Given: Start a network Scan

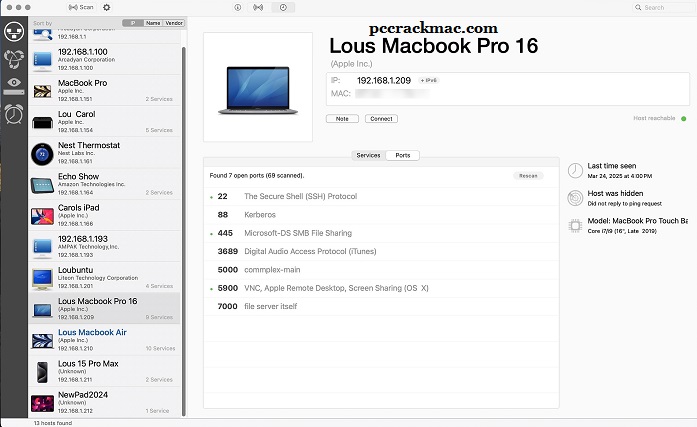Looking at the screenshot, I should point(81,7).
